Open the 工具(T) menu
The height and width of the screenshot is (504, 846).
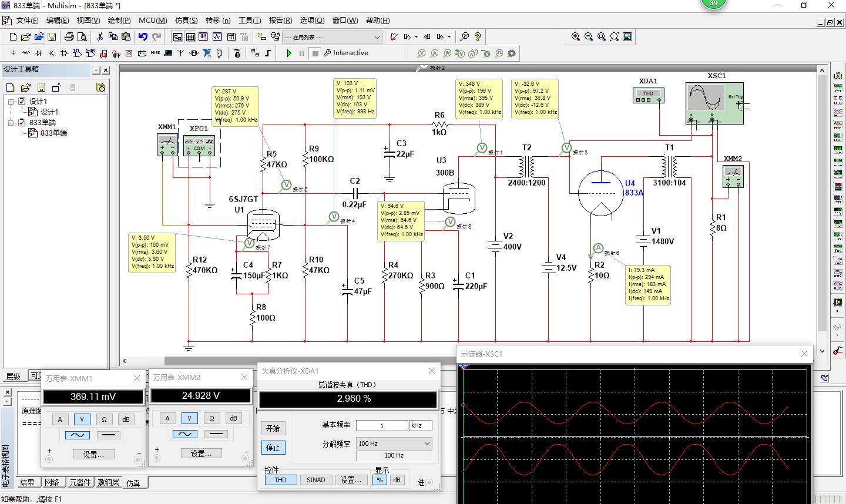(x=250, y=20)
